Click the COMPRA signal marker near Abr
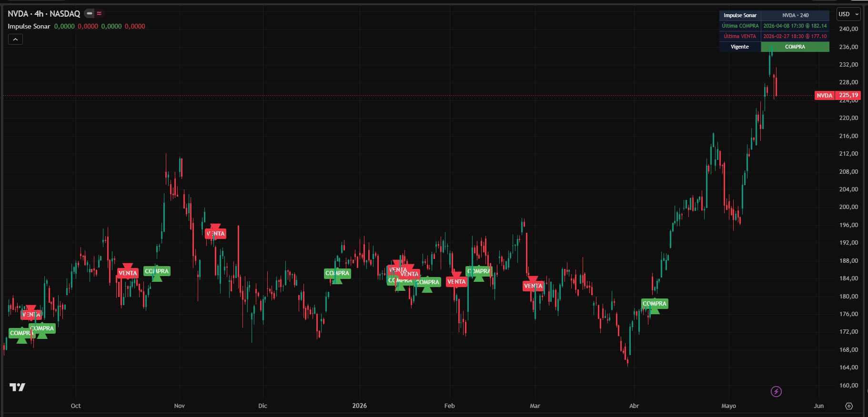Screen dimensions: 868x417 (x=655, y=304)
